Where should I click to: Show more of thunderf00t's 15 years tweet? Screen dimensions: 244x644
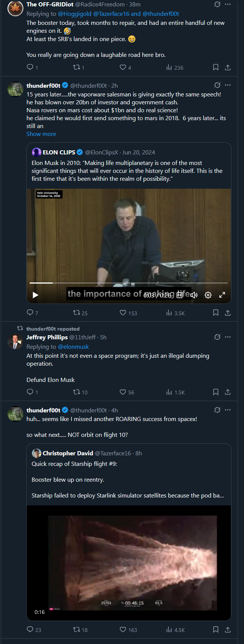coord(41,134)
